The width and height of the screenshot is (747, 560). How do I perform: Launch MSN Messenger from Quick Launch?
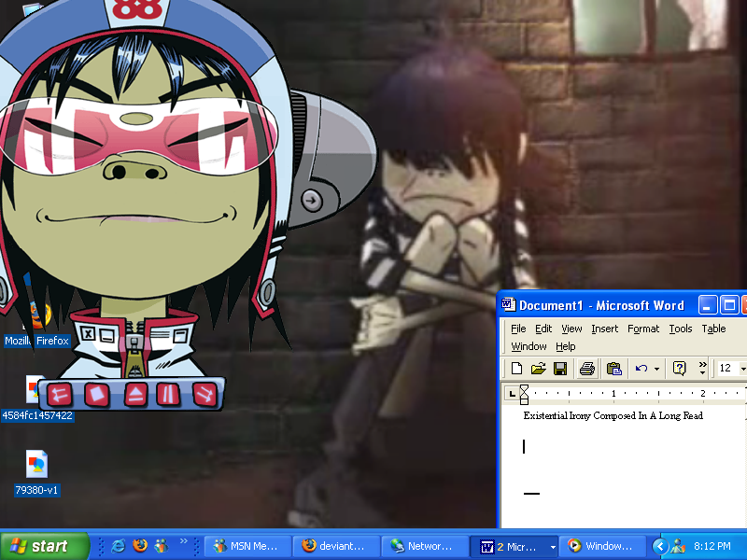pyautogui.click(x=162, y=546)
